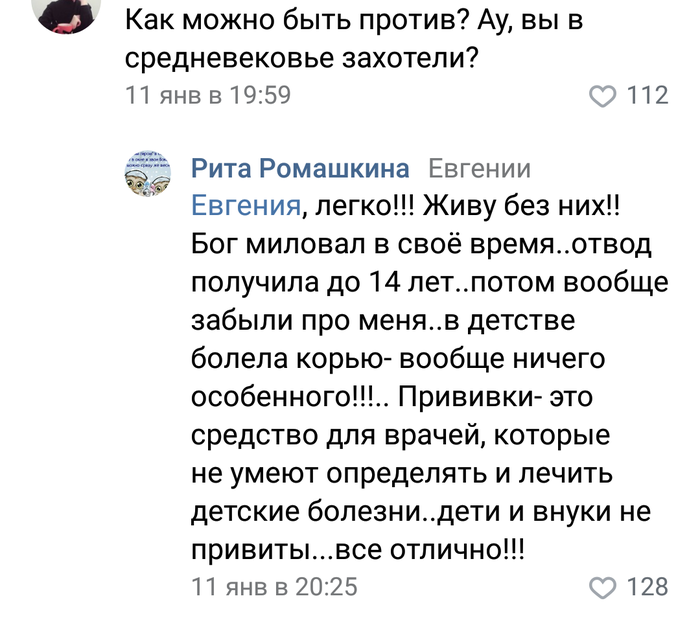The width and height of the screenshot is (700, 629).
Task: Click the gray 'Евгении' reply recipient label
Action: coord(479,168)
